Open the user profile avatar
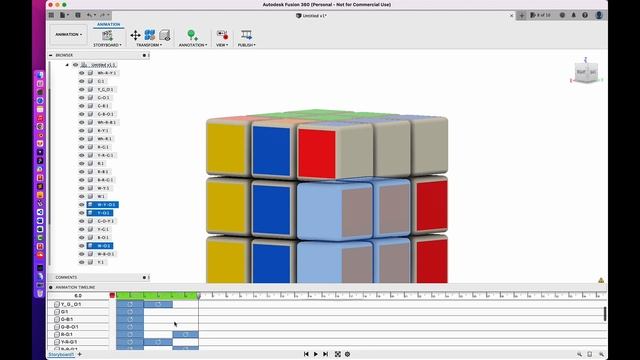Screen dimensions: 640x360 (599, 16)
